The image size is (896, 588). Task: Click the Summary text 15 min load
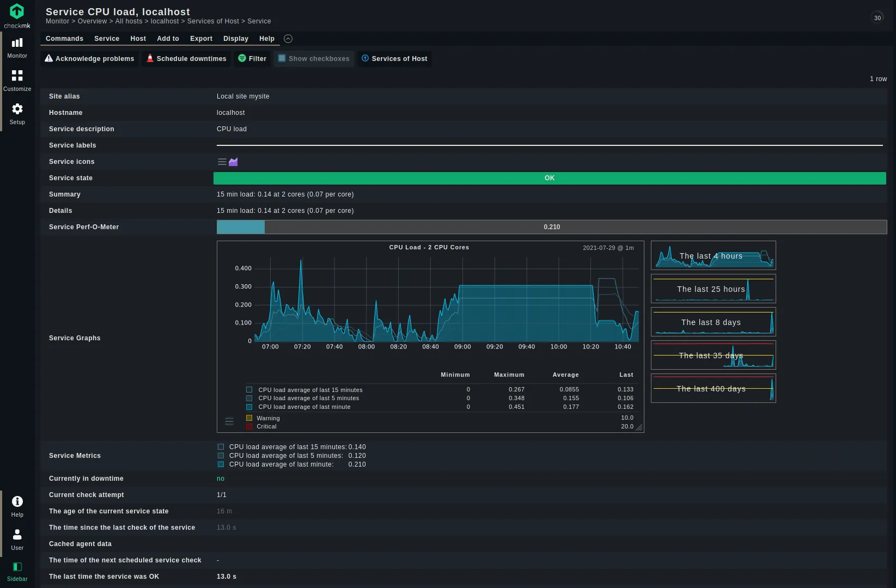285,194
